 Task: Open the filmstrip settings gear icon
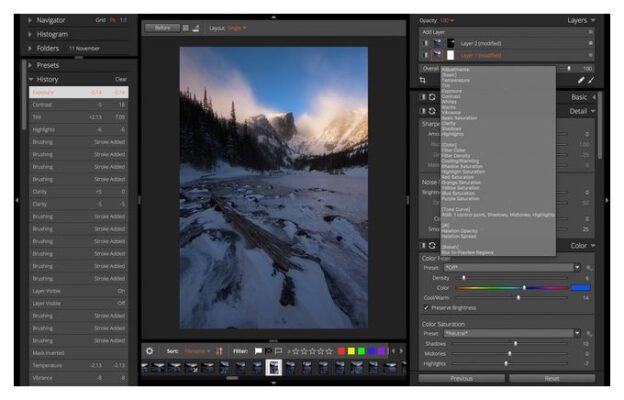[x=149, y=351]
